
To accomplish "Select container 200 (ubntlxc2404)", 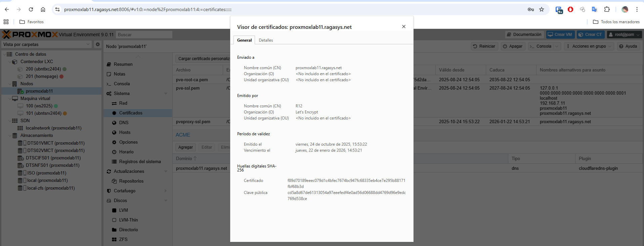I will click(x=43, y=69).
